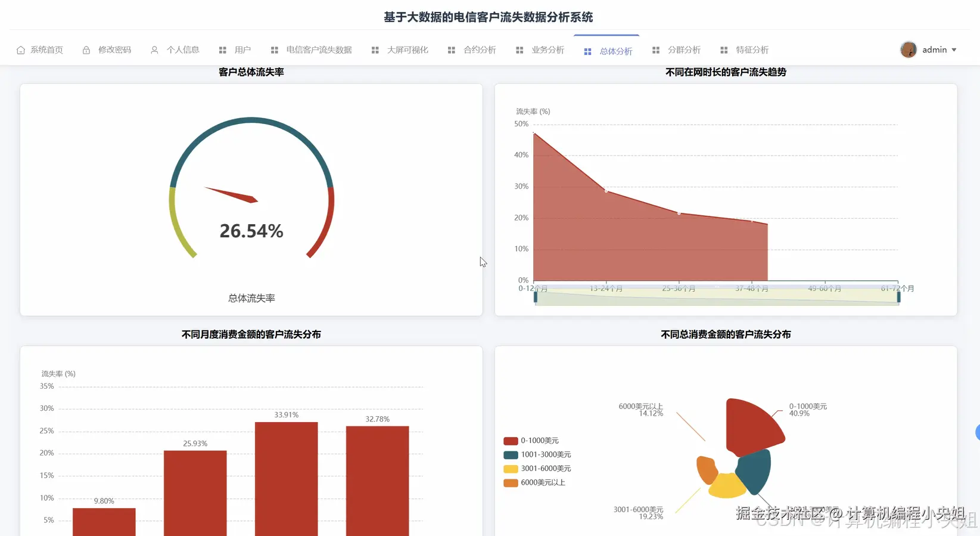Click the 14.12% pie label
Screen dimensions: 980x536
(x=651, y=413)
